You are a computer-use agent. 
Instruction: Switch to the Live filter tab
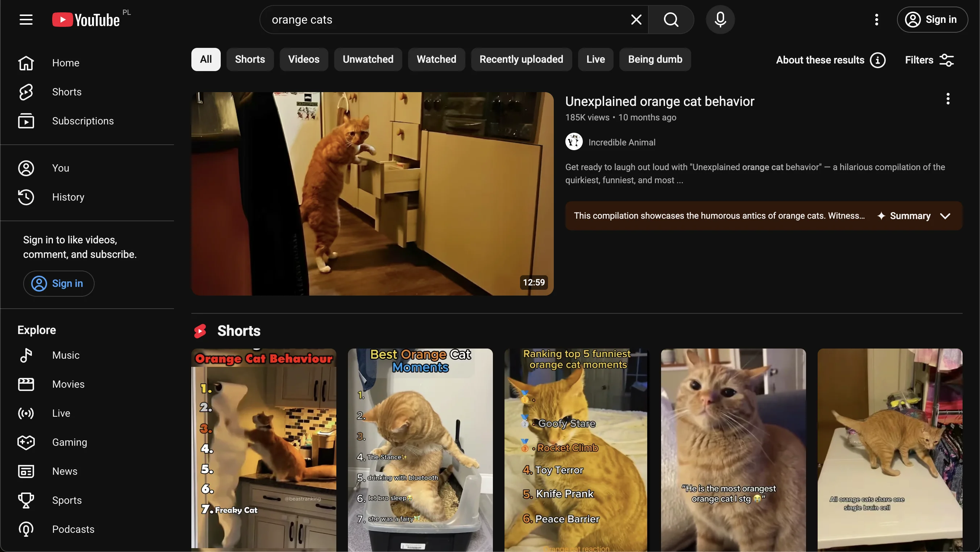point(595,59)
